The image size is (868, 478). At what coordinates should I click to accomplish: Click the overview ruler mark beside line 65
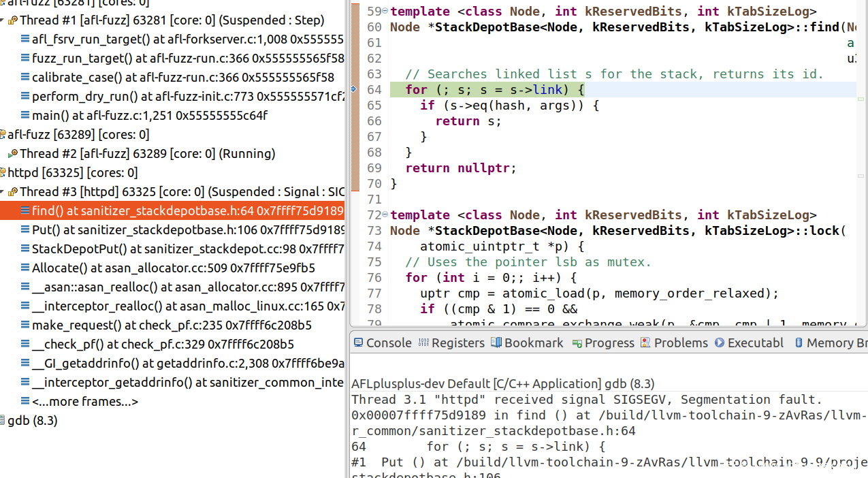[x=861, y=99]
